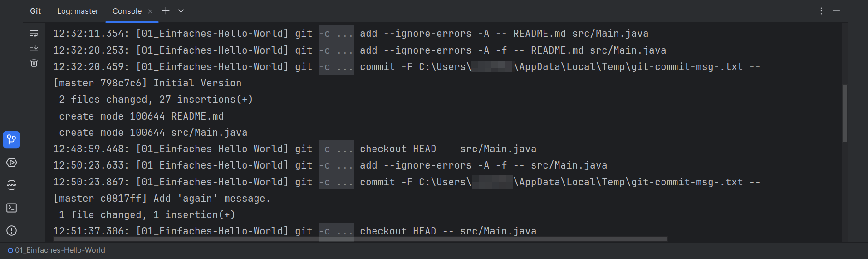Click the vertical console scrollbar thumb
The image size is (868, 259).
(x=844, y=113)
